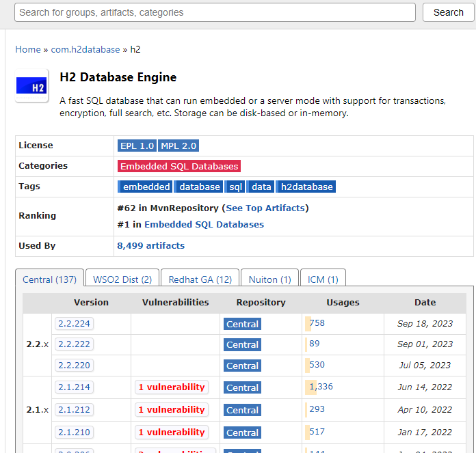Image resolution: width=476 pixels, height=453 pixels.
Task: Click Central repository badge for 2.1.212
Action: pos(242,410)
